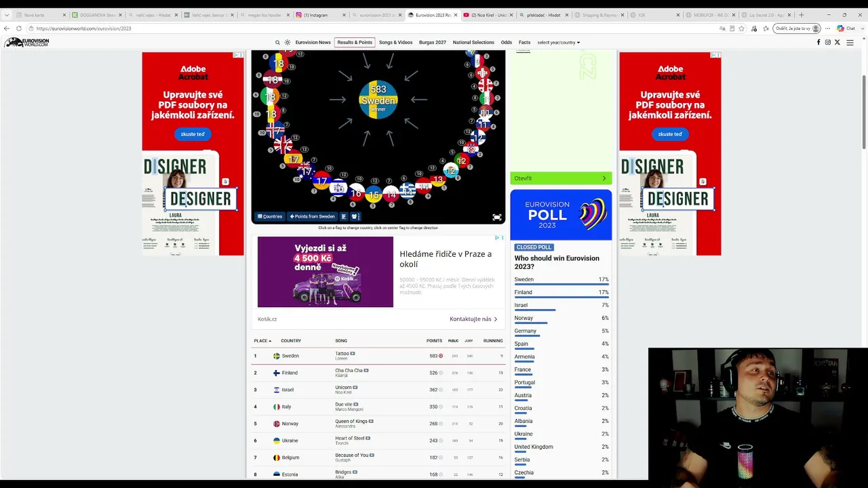Toggle the jury/public group icon on scoreboard

pos(354,217)
